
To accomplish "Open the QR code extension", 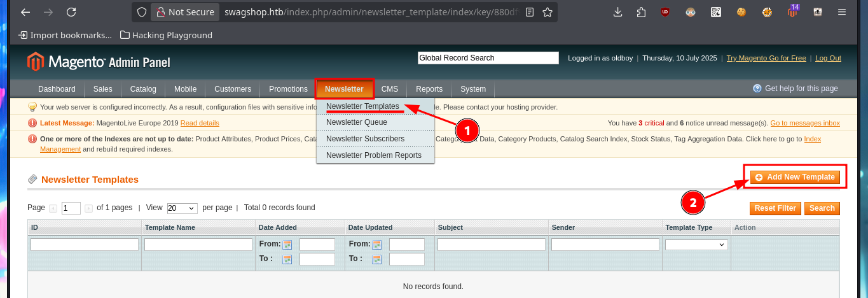I will coord(716,12).
